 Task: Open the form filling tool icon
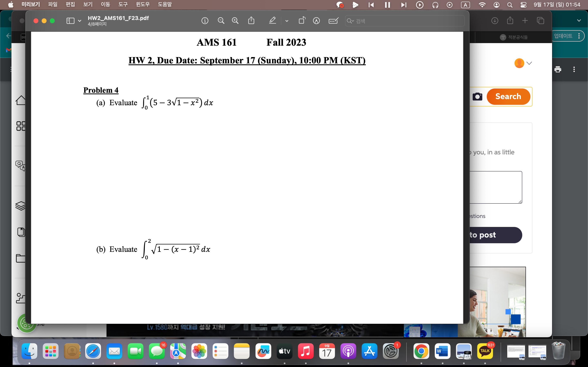[x=333, y=21]
